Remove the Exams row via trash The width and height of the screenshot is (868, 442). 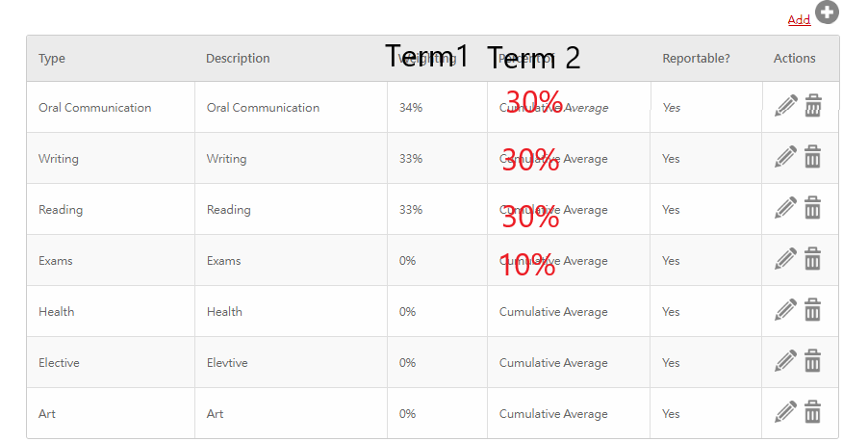point(812,258)
